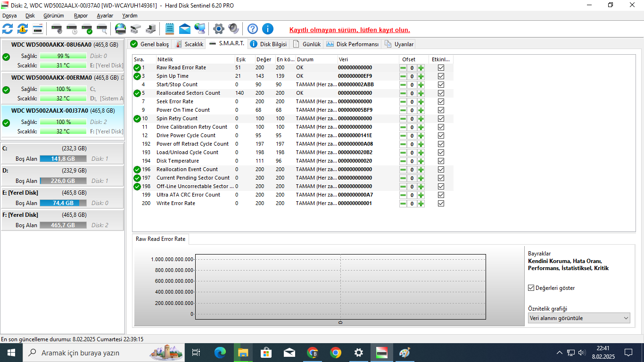
Task: Open Microsoft Store from the taskbar
Action: tap(266, 353)
